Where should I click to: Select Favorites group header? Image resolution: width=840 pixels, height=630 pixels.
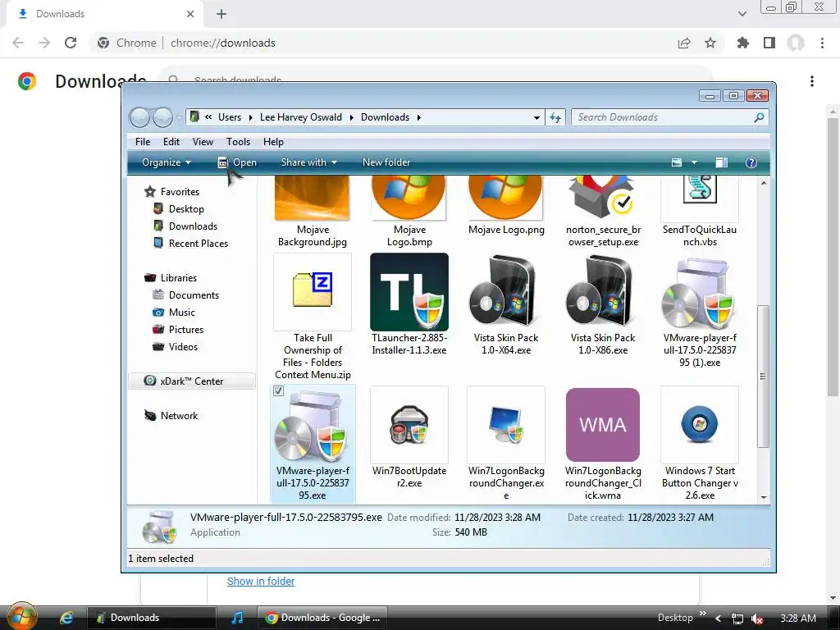tap(180, 191)
